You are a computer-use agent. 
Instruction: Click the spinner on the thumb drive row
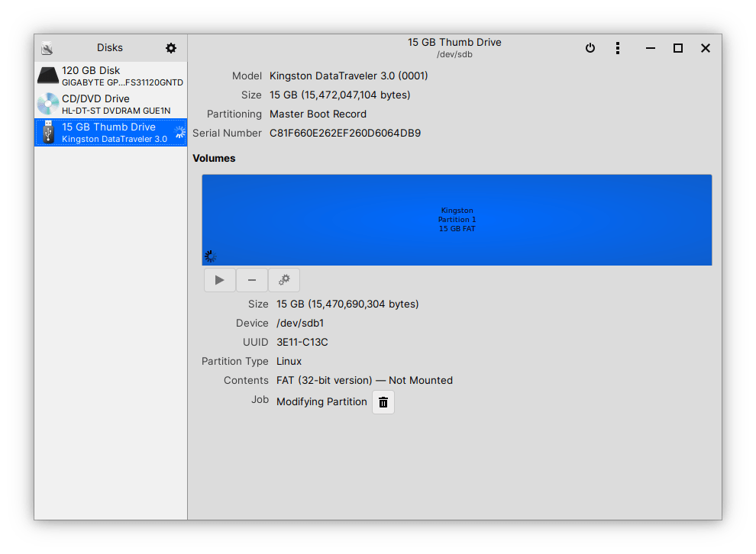(x=180, y=133)
